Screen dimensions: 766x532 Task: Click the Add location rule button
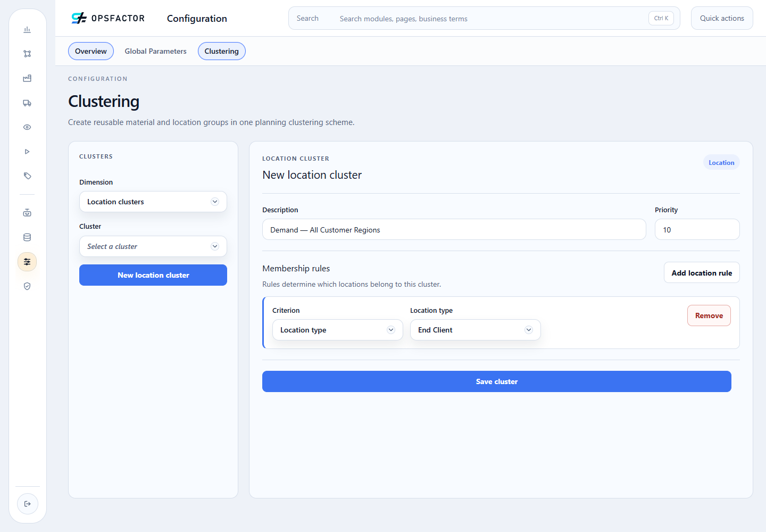point(702,272)
